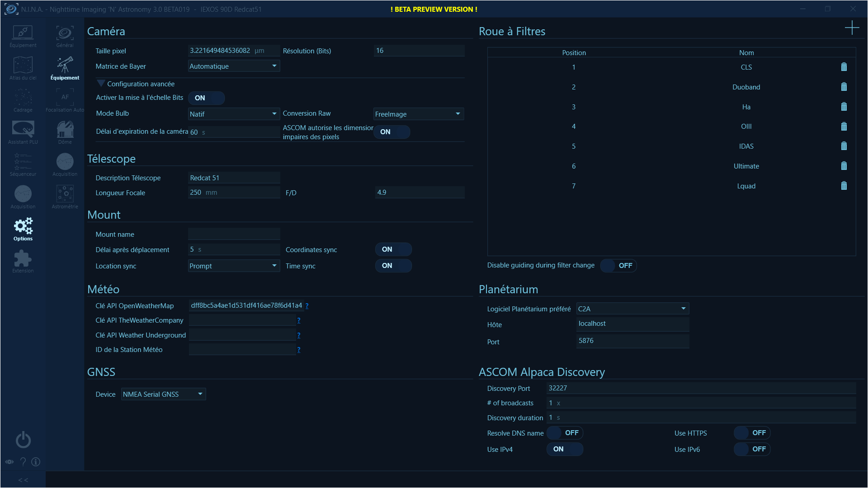Viewport: 868px width, 488px height.
Task: Collapse the sidebar with << button
Action: 23,480
